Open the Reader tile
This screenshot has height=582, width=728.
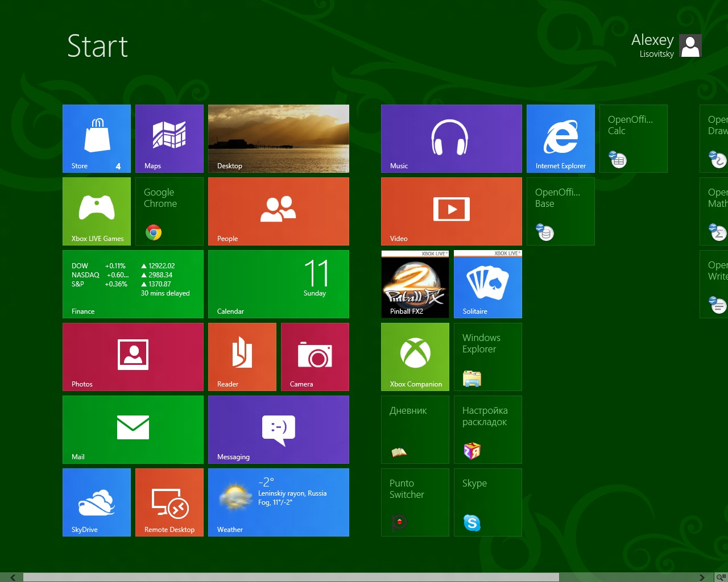242,357
